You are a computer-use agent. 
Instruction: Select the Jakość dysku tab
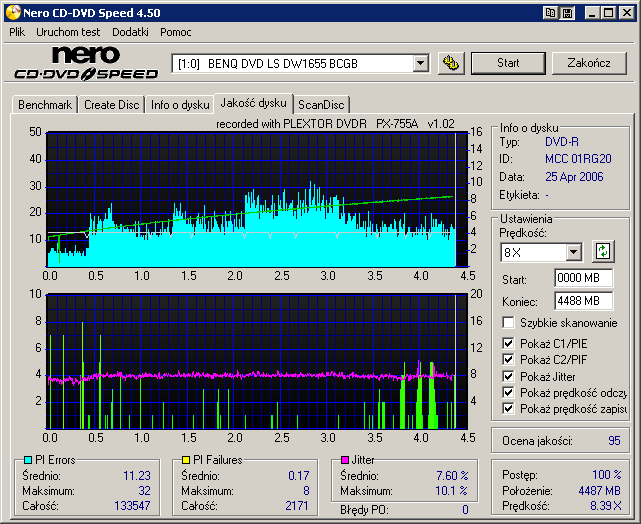pyautogui.click(x=253, y=103)
